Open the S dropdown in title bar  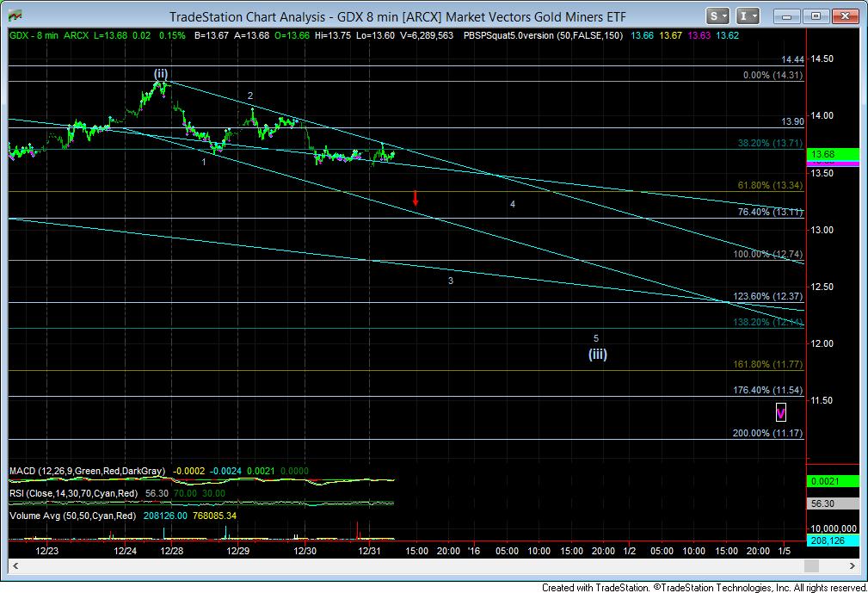[x=718, y=16]
